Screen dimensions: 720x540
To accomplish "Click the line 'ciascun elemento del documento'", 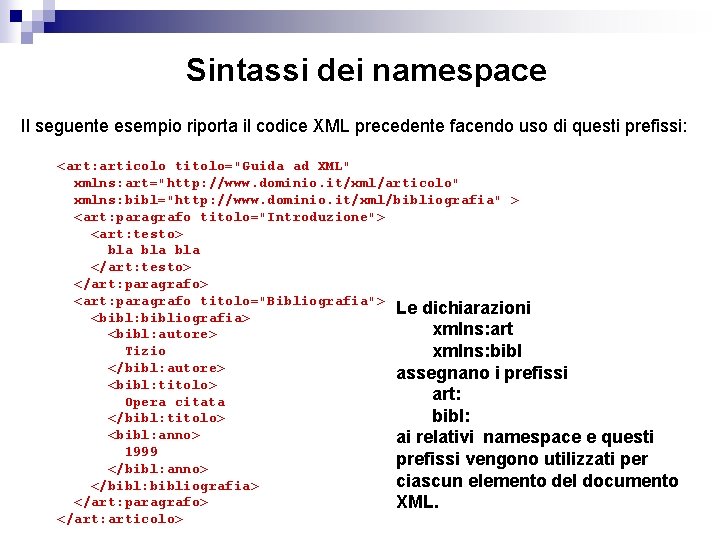I will pos(537,481).
